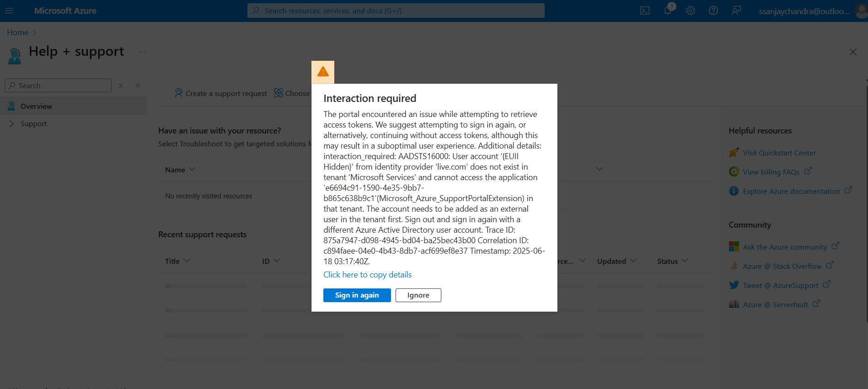Open the ssanjaychandra account menu

pyautogui.click(x=812, y=11)
